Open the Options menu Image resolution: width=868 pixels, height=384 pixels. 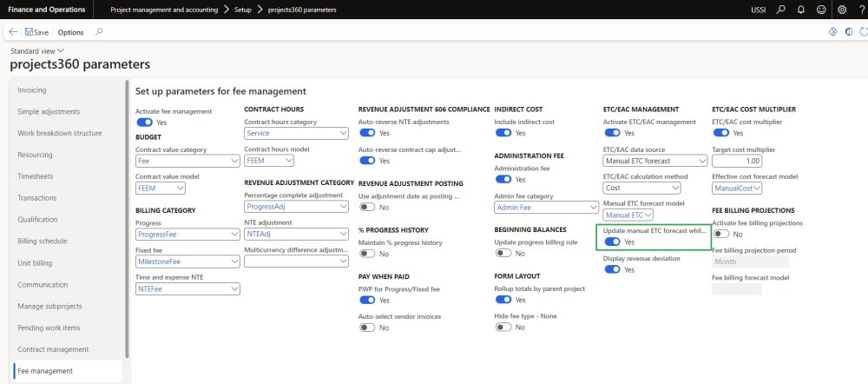[x=70, y=32]
